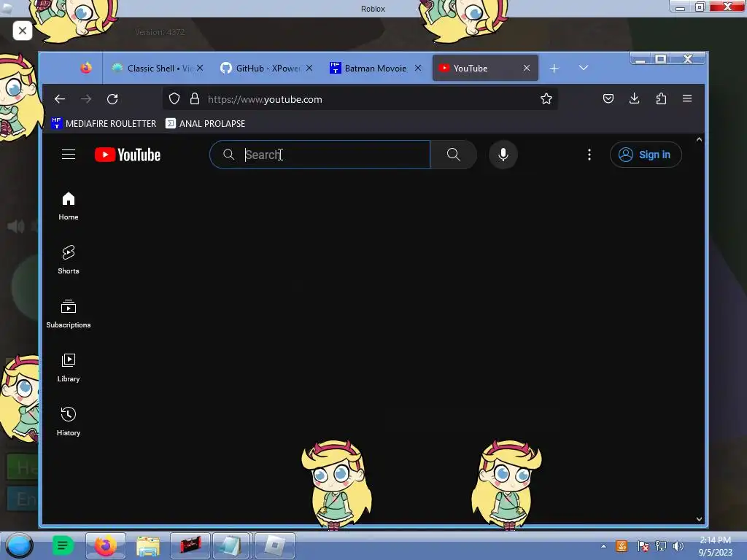Screen dimensions: 747x560
Task: Show hidden system tray icons
Action: 603,546
